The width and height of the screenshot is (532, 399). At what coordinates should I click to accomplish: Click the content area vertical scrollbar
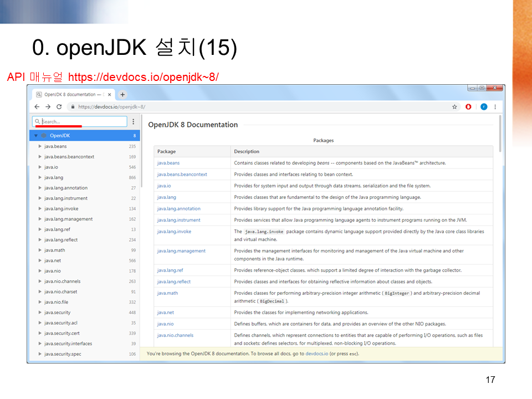click(500, 134)
